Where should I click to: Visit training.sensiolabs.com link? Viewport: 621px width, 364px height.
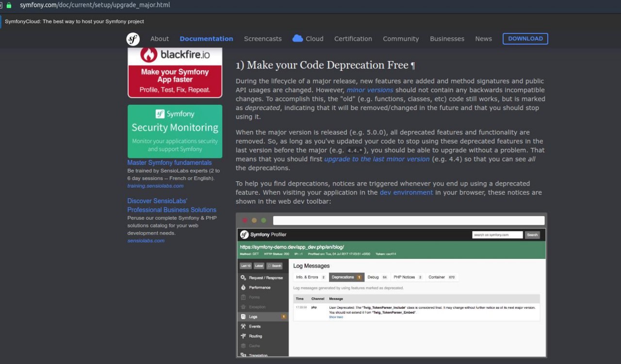pyautogui.click(x=155, y=186)
